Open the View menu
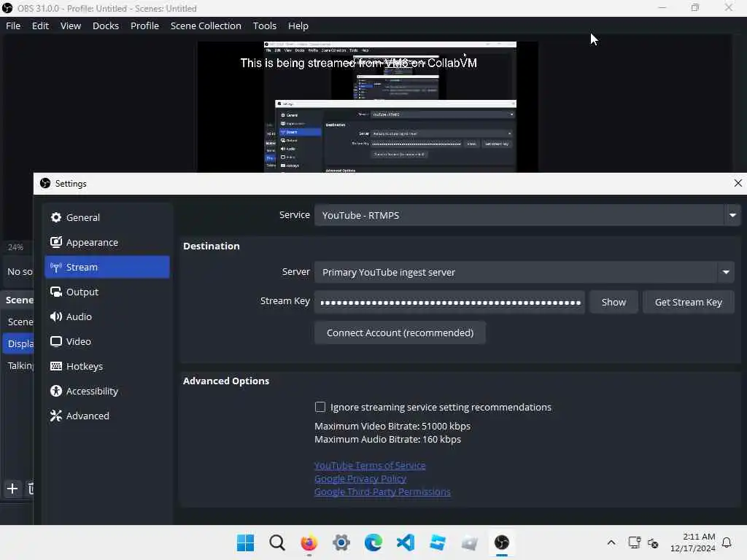 (x=71, y=26)
